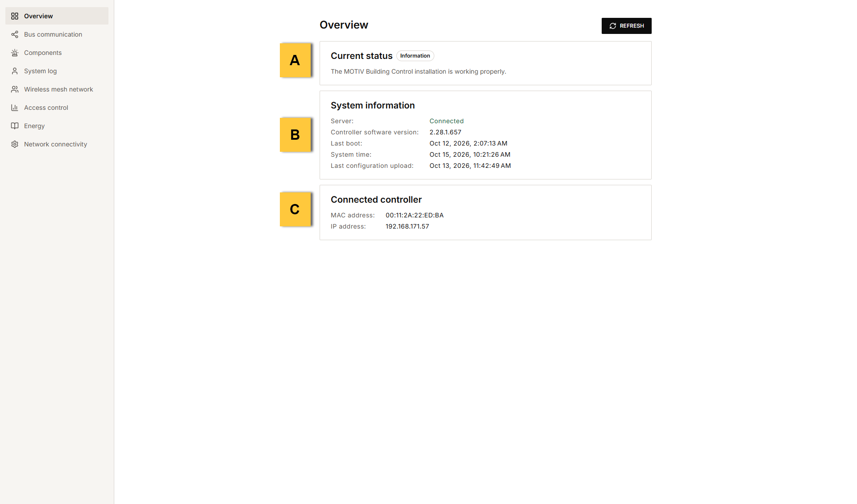Screen dimensions: 857x504
Task: Click the 'Server:' label
Action: [x=342, y=121]
